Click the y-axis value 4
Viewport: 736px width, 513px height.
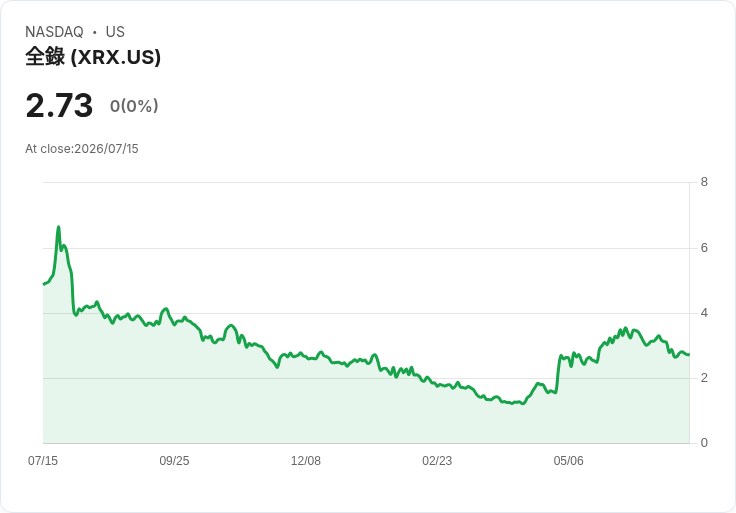coord(704,313)
